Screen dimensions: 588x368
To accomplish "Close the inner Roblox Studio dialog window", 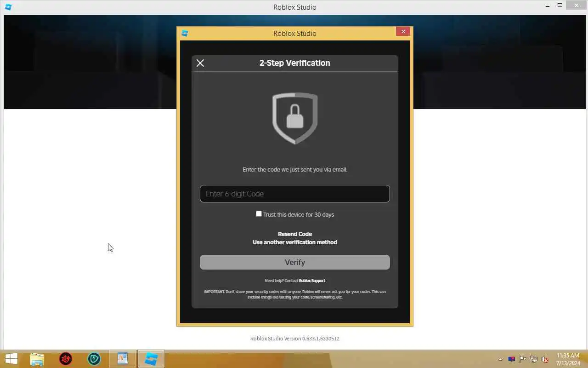I will click(403, 31).
